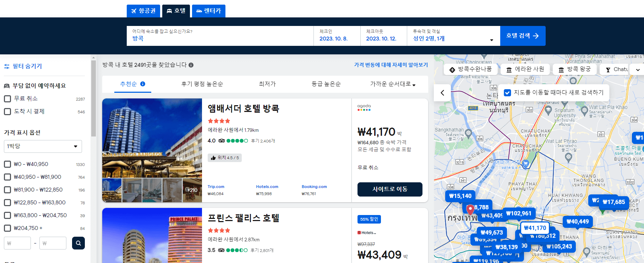Expand the 가까운 순서대로 sort dropdown

coord(393,84)
